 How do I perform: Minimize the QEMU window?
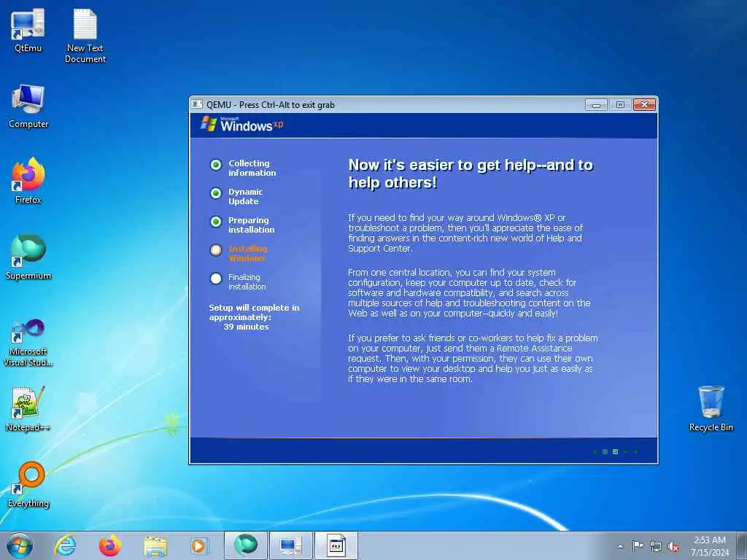point(596,104)
